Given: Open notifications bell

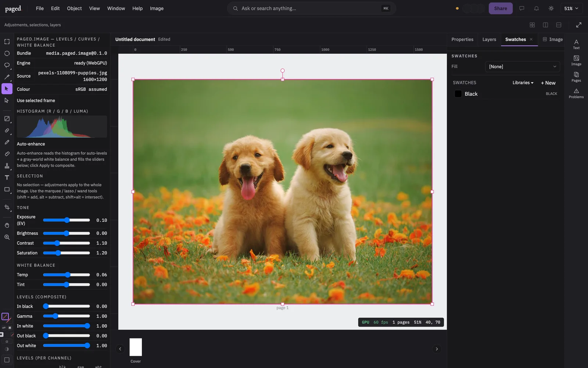Looking at the screenshot, I should tap(536, 8).
